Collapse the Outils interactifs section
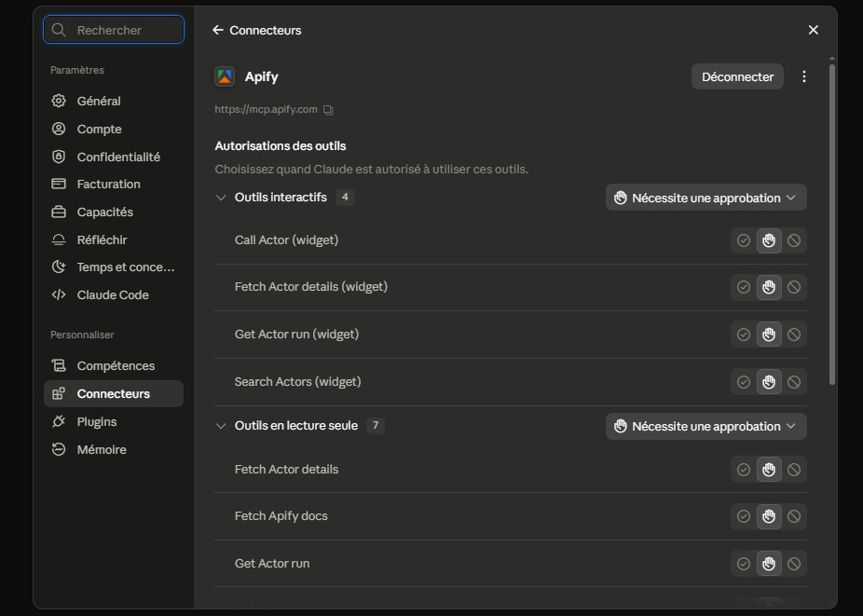The image size is (863, 616). (221, 198)
